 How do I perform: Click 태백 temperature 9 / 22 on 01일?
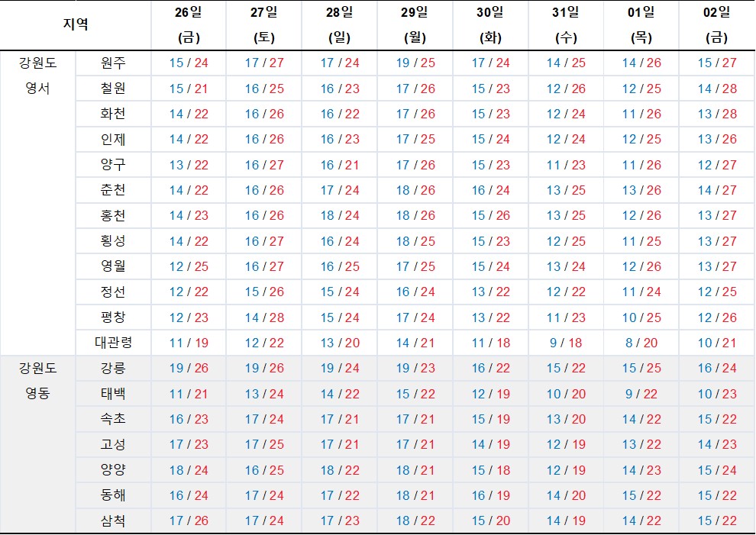tap(641, 394)
